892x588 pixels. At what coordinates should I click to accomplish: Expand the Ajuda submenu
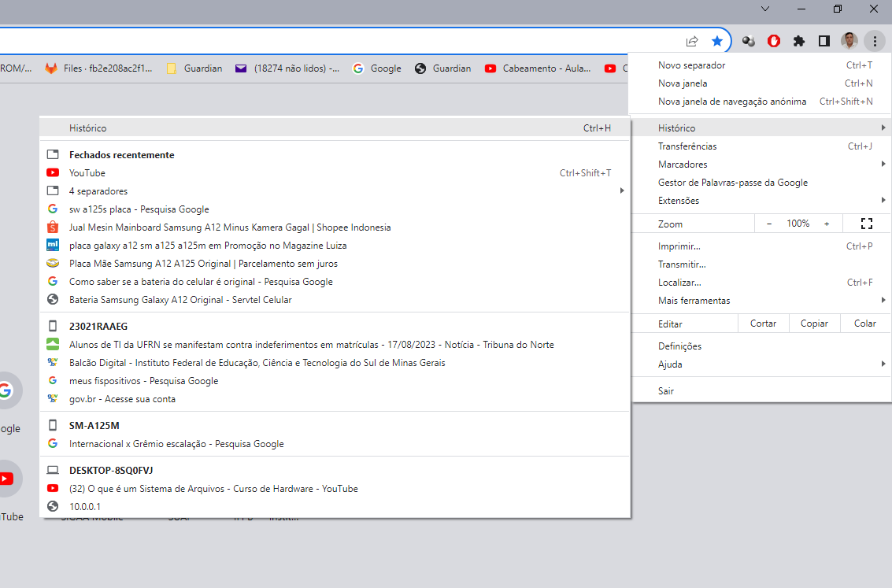(x=761, y=364)
